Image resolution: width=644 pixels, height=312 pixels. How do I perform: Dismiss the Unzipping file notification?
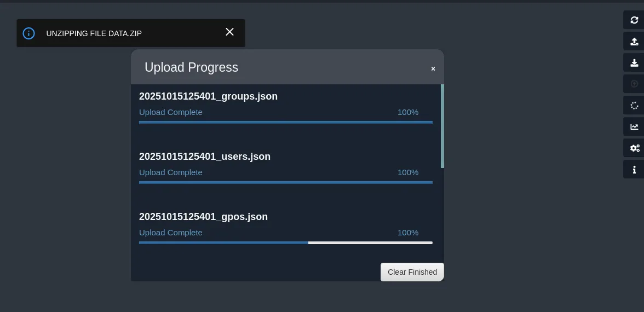[x=229, y=32]
